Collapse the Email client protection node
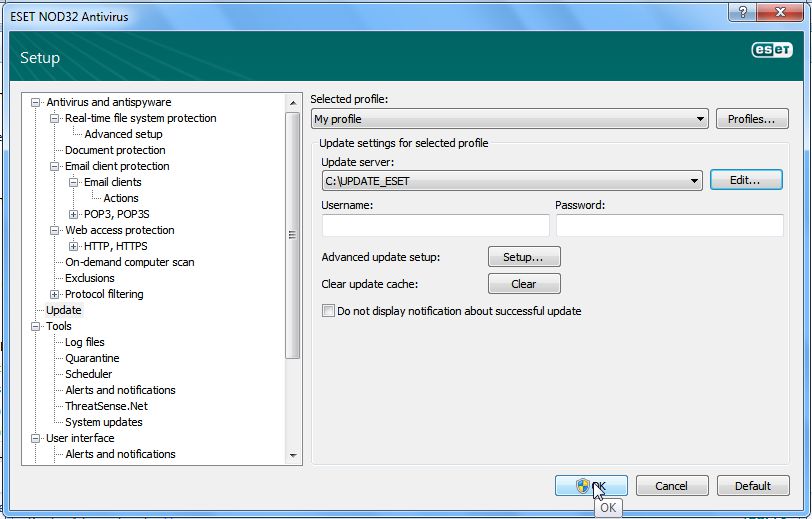This screenshot has width=812, height=519. coord(54,167)
